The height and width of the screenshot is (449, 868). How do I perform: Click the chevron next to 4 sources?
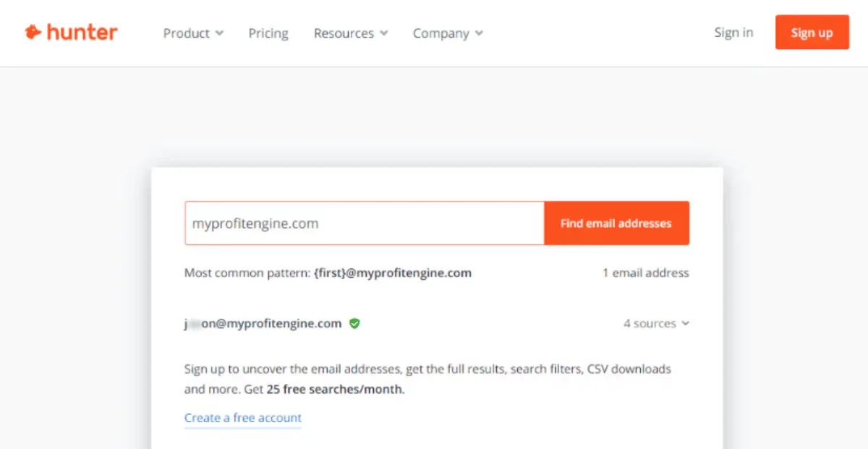pos(684,323)
